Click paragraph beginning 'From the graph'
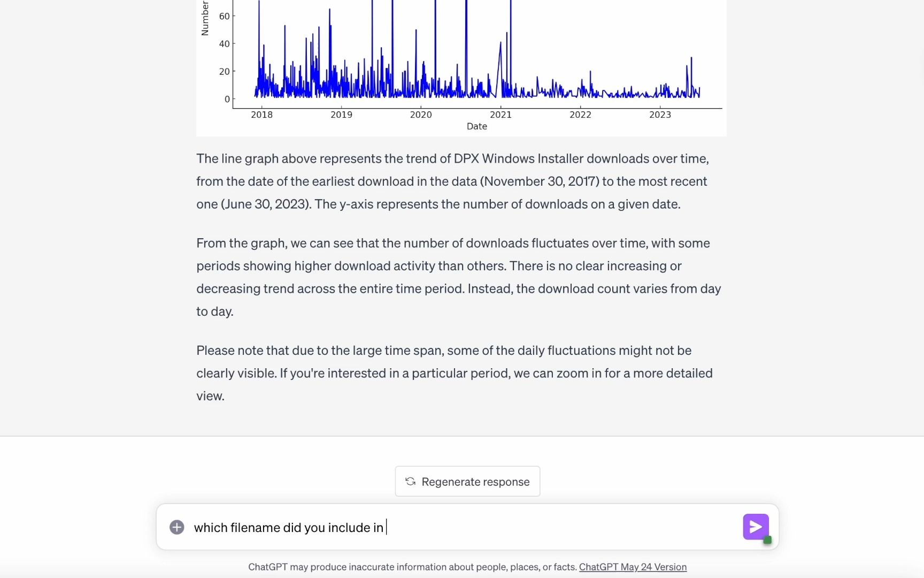Screen dimensions: 924x578 (459, 277)
